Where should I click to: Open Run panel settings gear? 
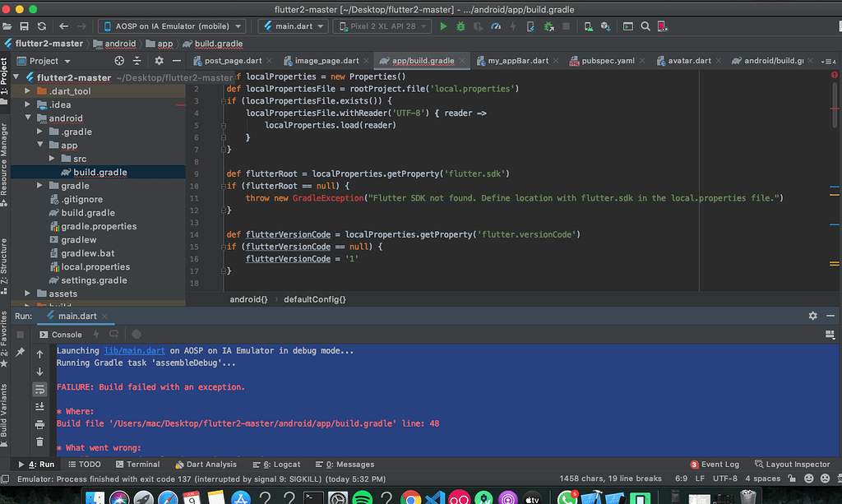(x=812, y=316)
